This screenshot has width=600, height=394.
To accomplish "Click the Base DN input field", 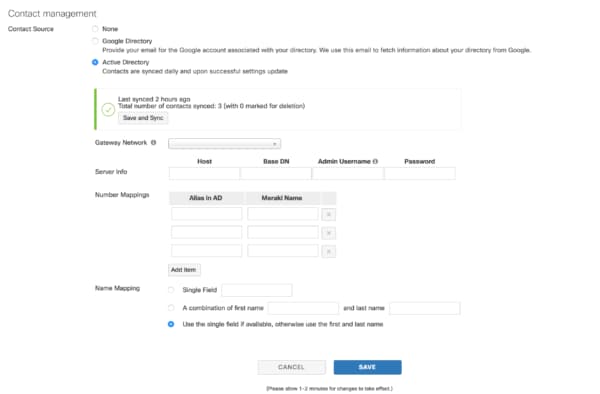I will pyautogui.click(x=276, y=173).
